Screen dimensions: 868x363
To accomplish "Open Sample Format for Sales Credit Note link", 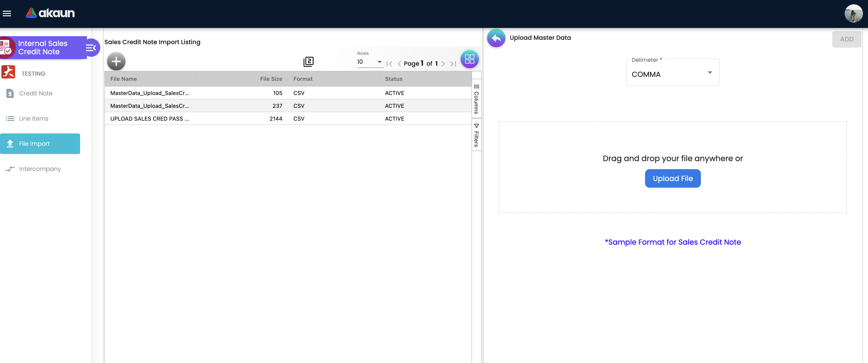I will coord(673,242).
